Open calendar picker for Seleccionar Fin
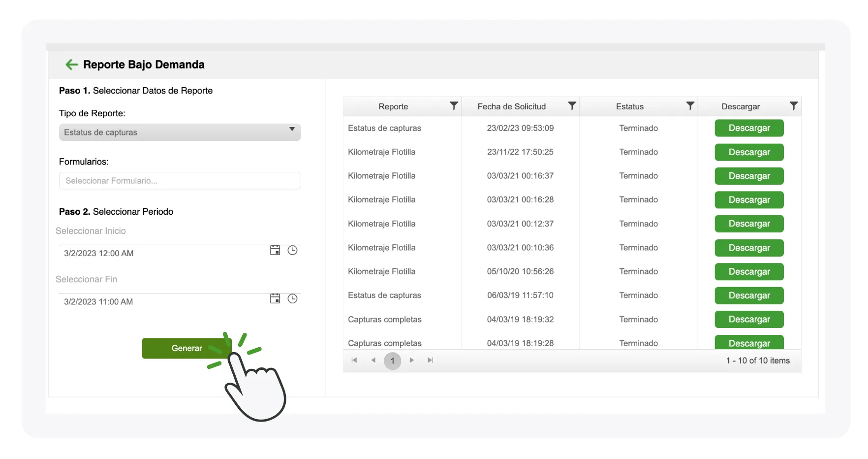 pyautogui.click(x=275, y=298)
